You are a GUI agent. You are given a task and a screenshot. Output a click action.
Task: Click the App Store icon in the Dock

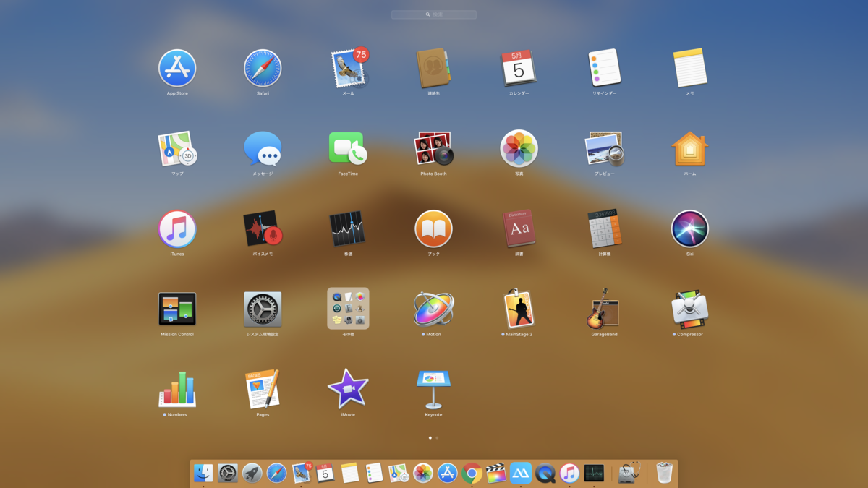coord(447,473)
